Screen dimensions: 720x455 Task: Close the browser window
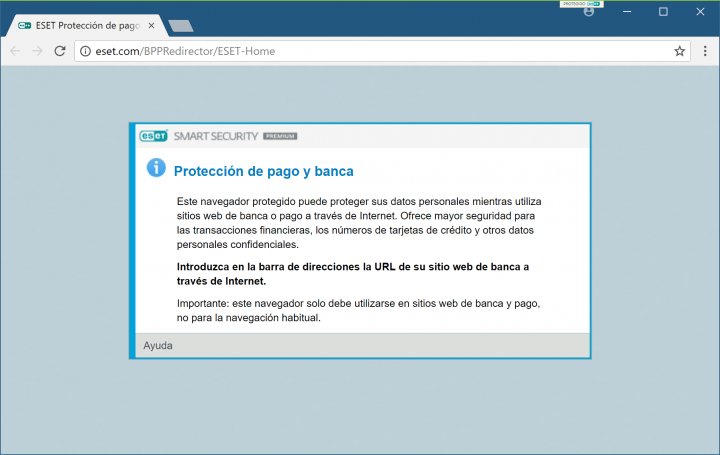pos(700,12)
